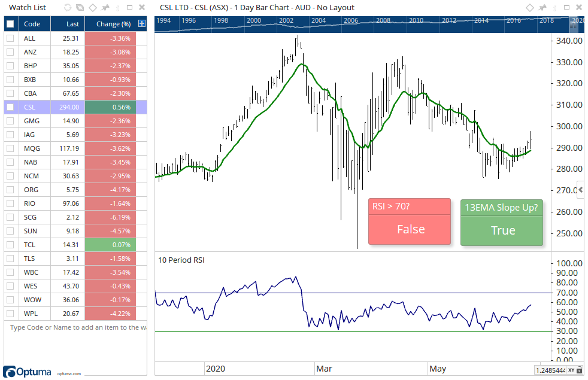The height and width of the screenshot is (380, 588).
Task: Add a column with the plus icon
Action: point(142,23)
